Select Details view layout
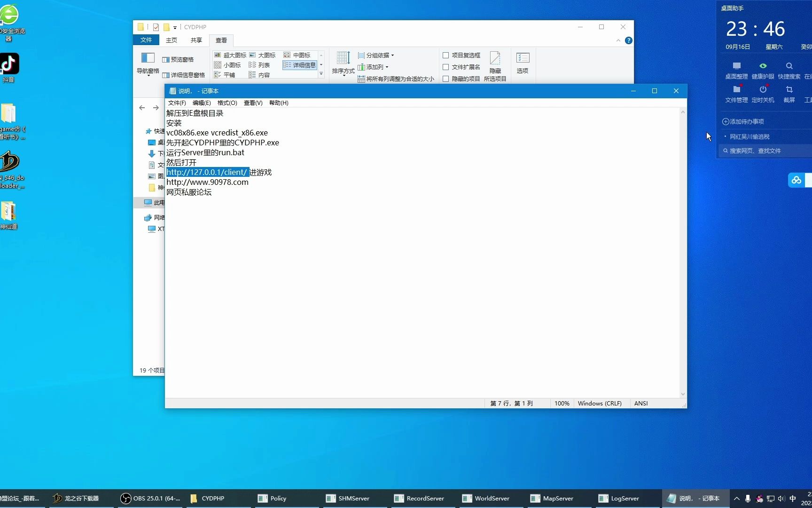 [x=300, y=65]
